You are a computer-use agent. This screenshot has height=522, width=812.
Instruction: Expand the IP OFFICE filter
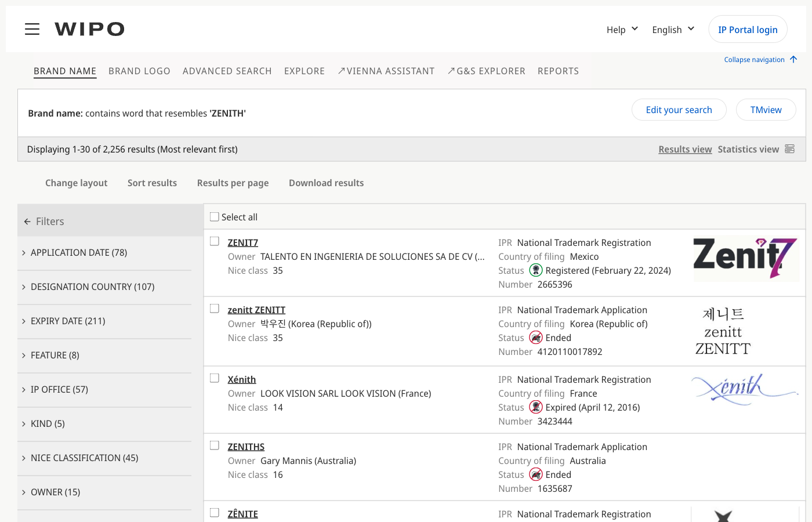click(104, 390)
